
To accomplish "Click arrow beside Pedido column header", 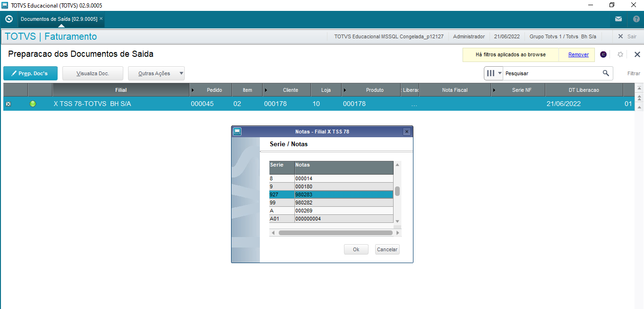I will point(192,90).
